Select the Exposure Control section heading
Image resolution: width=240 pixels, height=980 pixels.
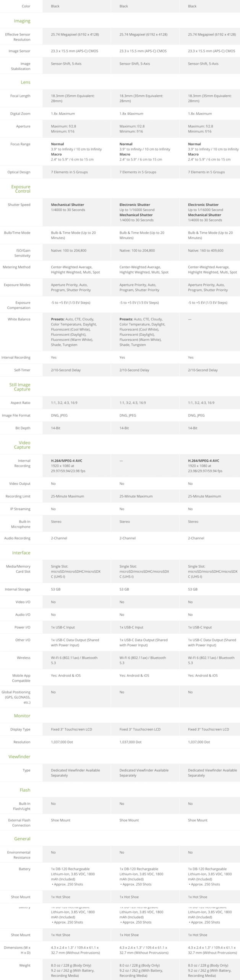pyautogui.click(x=21, y=189)
